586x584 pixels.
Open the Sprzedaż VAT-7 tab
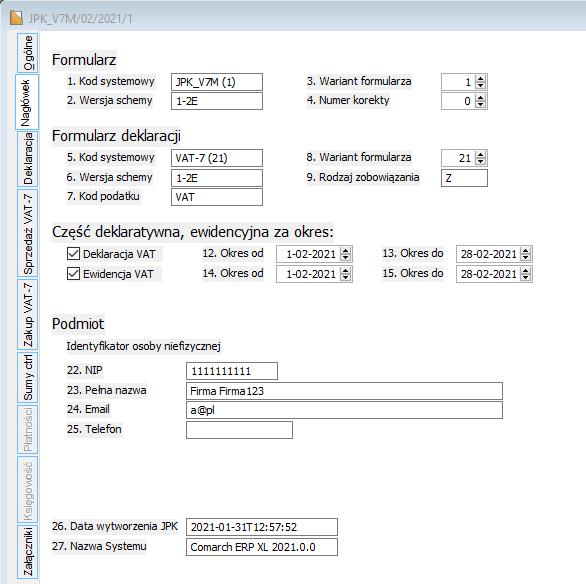point(28,234)
